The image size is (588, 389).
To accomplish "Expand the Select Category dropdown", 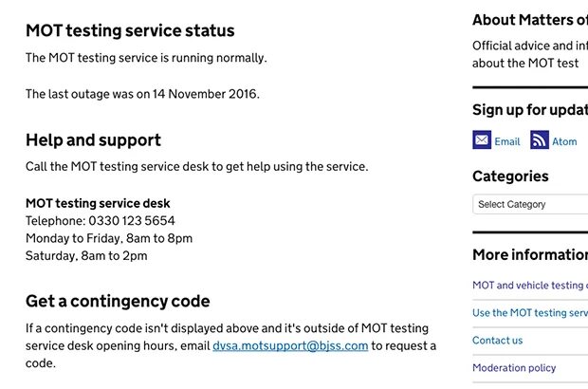I will pos(529,204).
